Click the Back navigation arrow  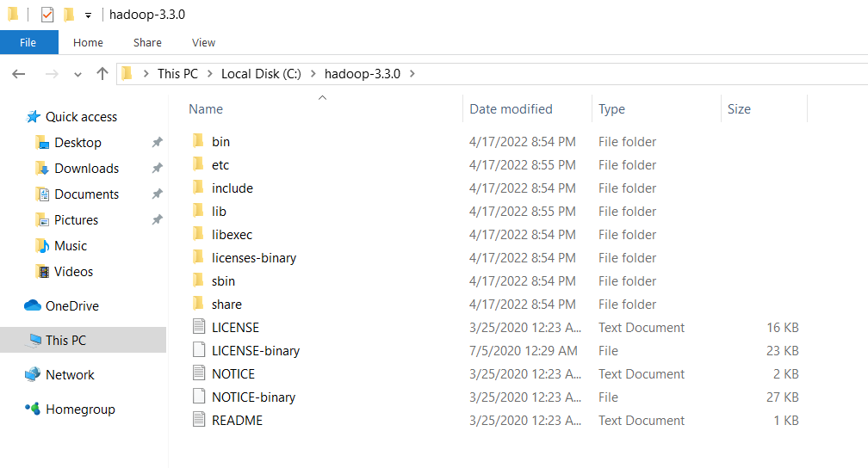point(19,74)
